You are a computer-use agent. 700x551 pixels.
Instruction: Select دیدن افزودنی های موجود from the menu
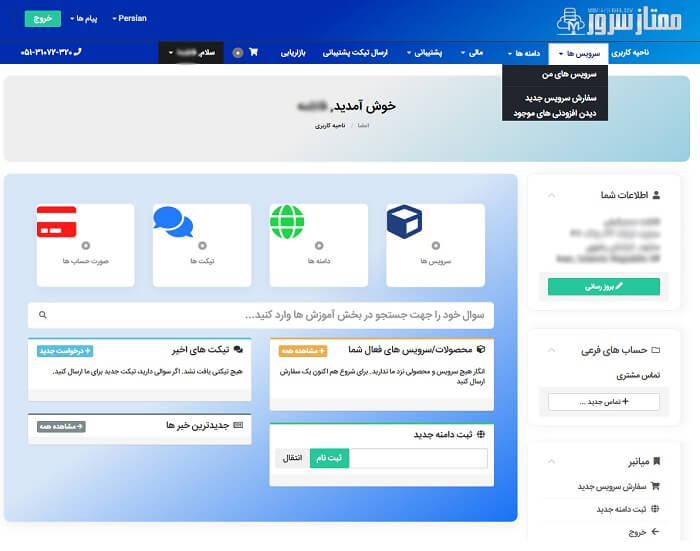555,113
